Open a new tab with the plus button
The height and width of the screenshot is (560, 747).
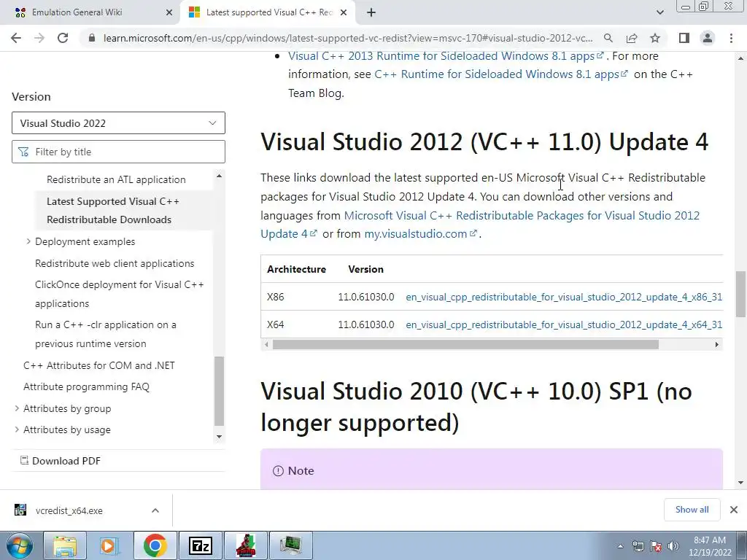371,13
